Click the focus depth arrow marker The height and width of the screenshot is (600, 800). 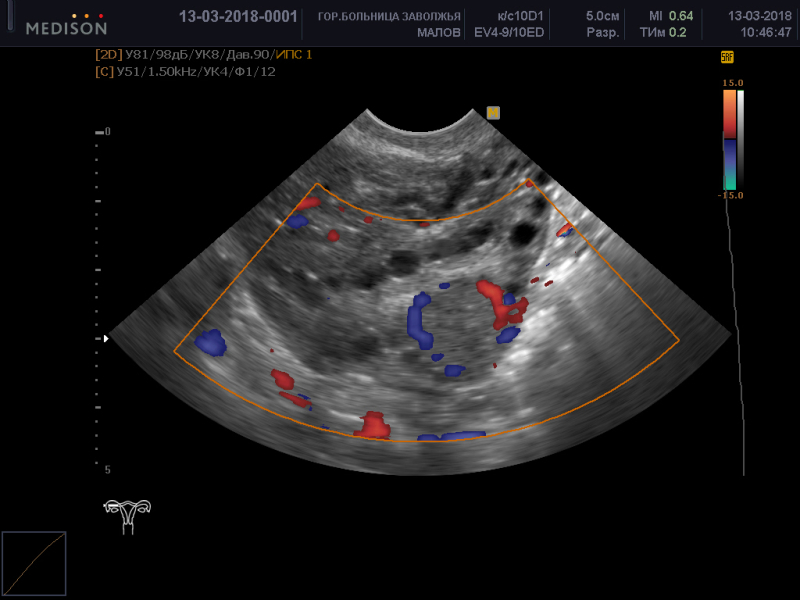(106, 338)
